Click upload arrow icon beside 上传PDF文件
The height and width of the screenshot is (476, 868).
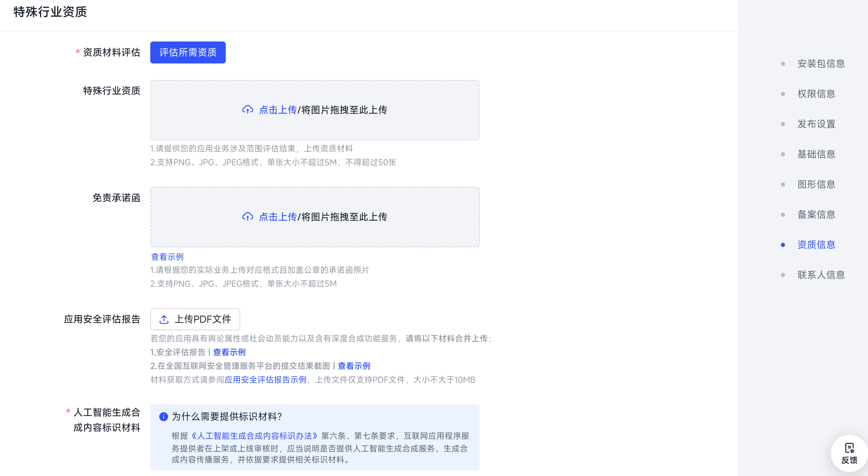click(x=164, y=319)
